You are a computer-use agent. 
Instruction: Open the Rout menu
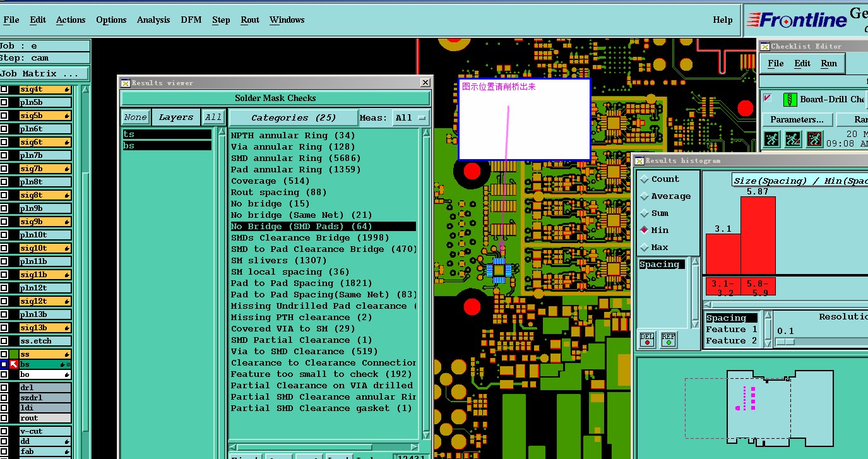pyautogui.click(x=250, y=20)
